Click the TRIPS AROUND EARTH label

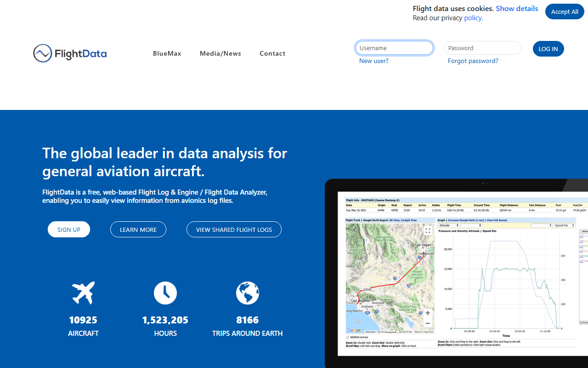[248, 333]
